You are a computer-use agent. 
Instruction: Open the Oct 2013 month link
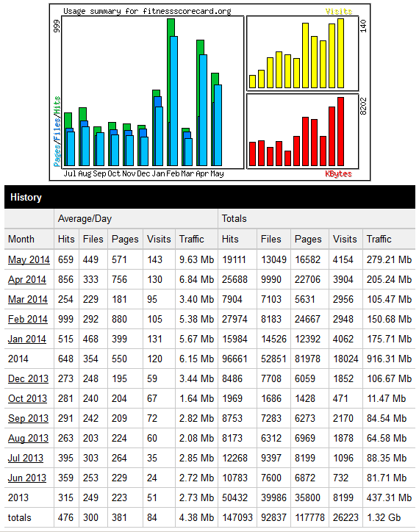[27, 398]
